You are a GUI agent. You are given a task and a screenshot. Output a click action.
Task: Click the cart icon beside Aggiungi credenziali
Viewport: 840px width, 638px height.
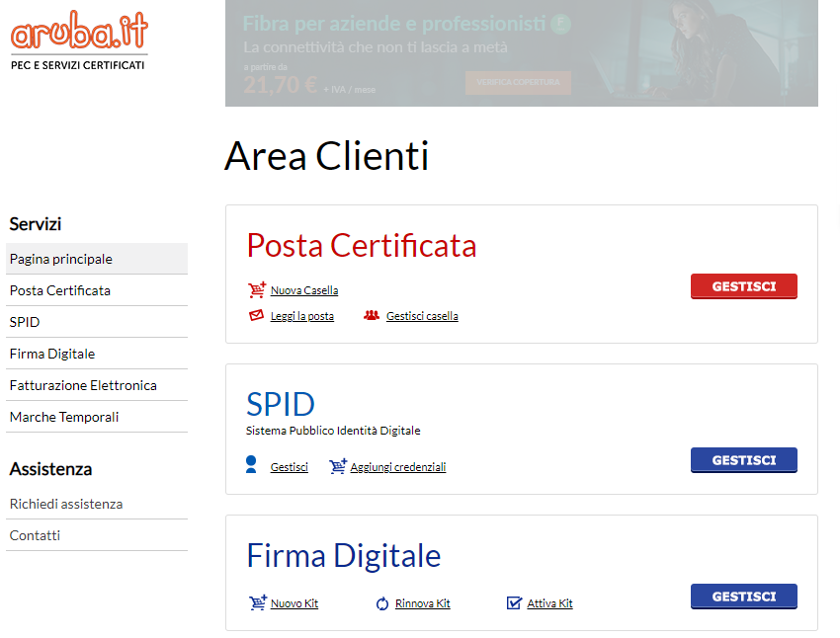point(338,466)
